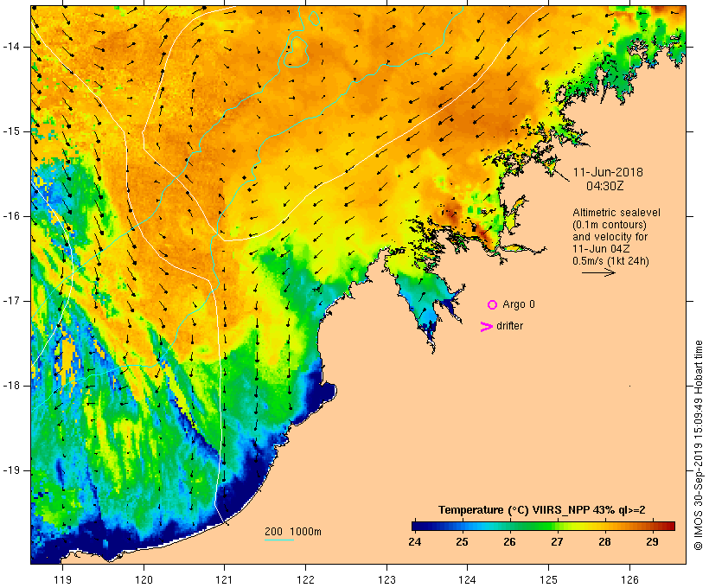Click the temperature color bar at 24
Viewport: 709px width, 588px height.
(x=415, y=526)
